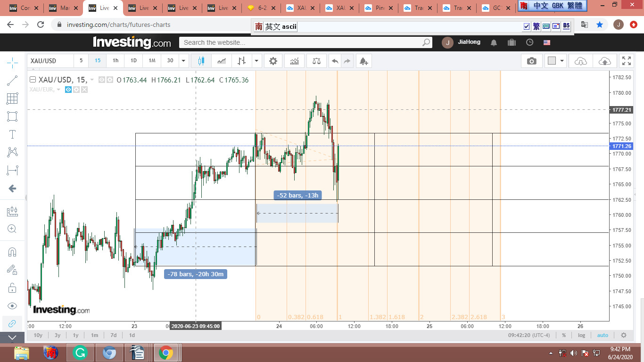
Task: Click the website search field
Action: pos(305,42)
